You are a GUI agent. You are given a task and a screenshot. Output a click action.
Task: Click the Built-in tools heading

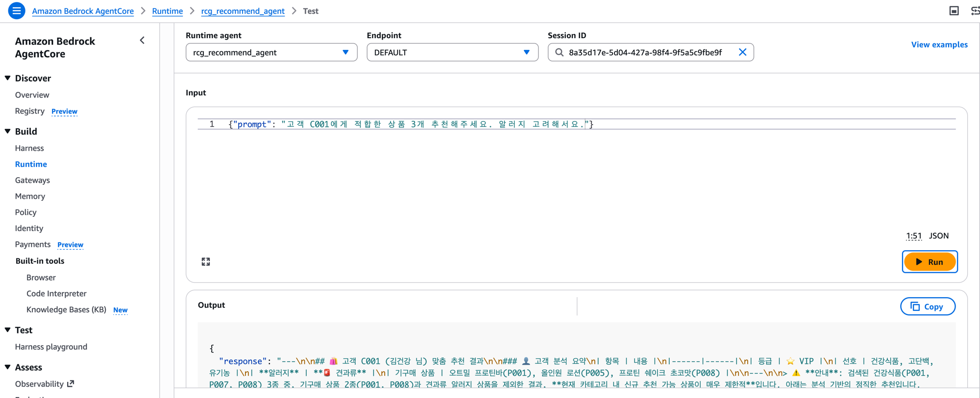40,261
